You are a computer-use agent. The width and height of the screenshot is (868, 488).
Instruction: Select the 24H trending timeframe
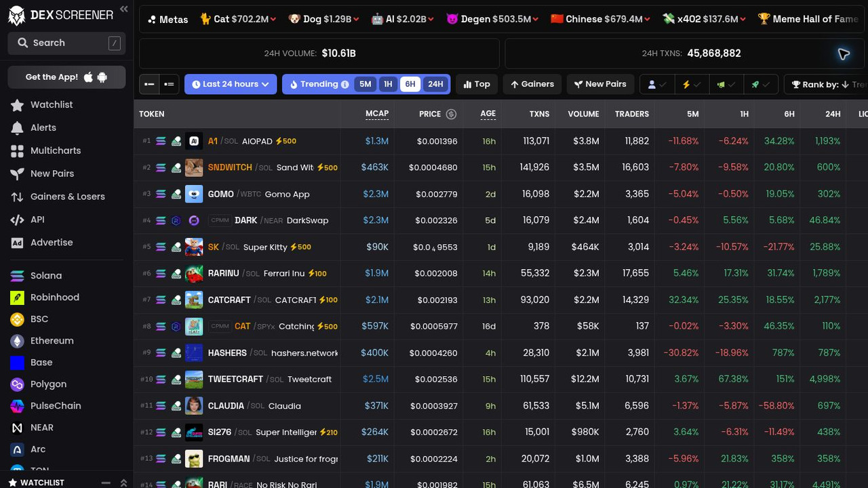pyautogui.click(x=435, y=84)
